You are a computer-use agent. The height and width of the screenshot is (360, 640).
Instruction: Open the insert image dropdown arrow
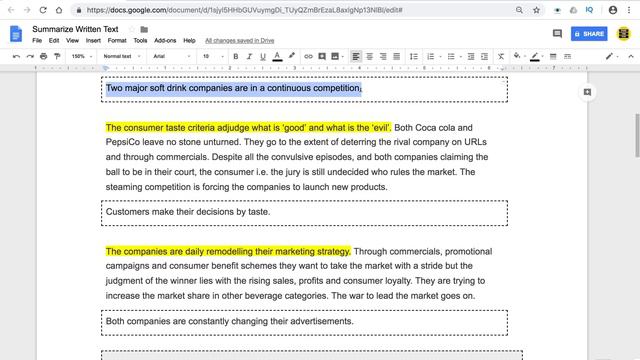coord(342,57)
